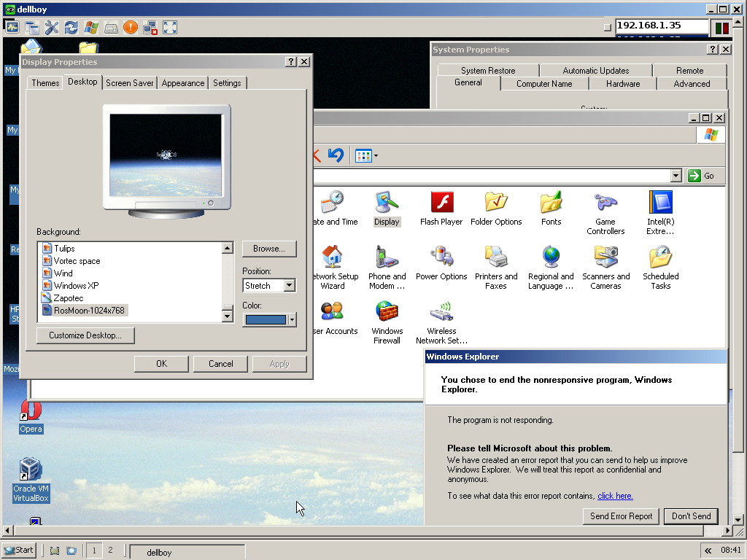Open Phone and Modem options icon

tap(387, 267)
